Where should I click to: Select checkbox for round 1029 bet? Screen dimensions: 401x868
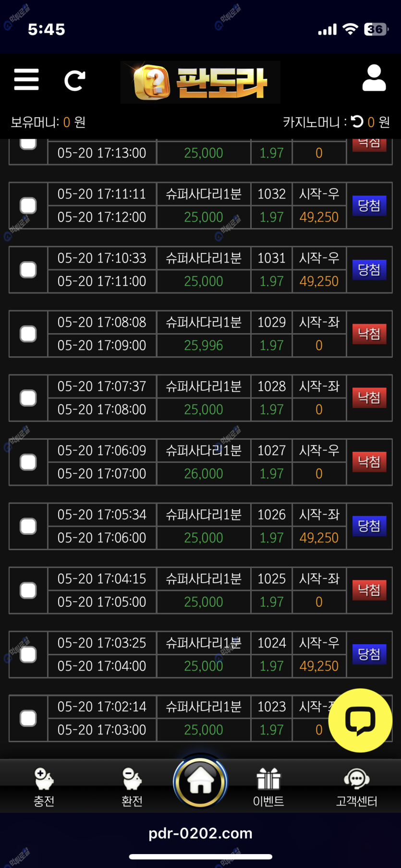click(x=28, y=334)
